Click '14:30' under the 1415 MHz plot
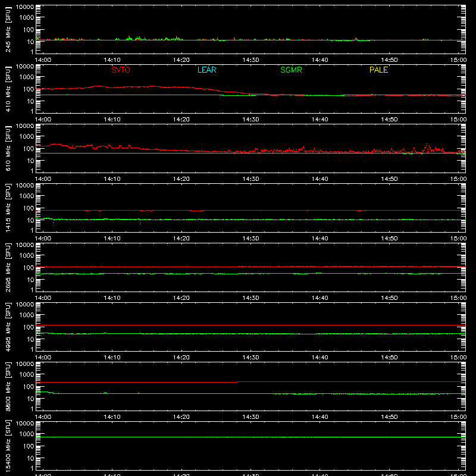The image size is (476, 476). tap(250, 239)
